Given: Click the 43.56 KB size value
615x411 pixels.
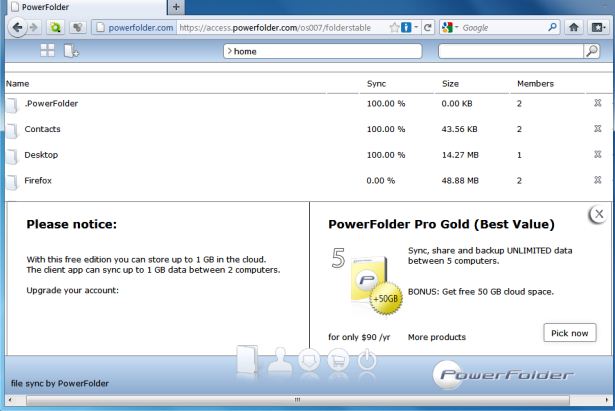Looking at the screenshot, I should point(459,129).
